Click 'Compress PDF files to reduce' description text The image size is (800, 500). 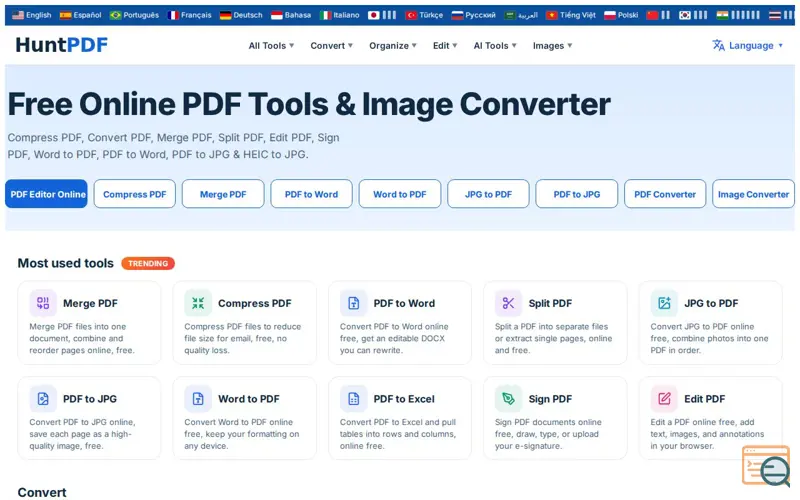(x=243, y=327)
